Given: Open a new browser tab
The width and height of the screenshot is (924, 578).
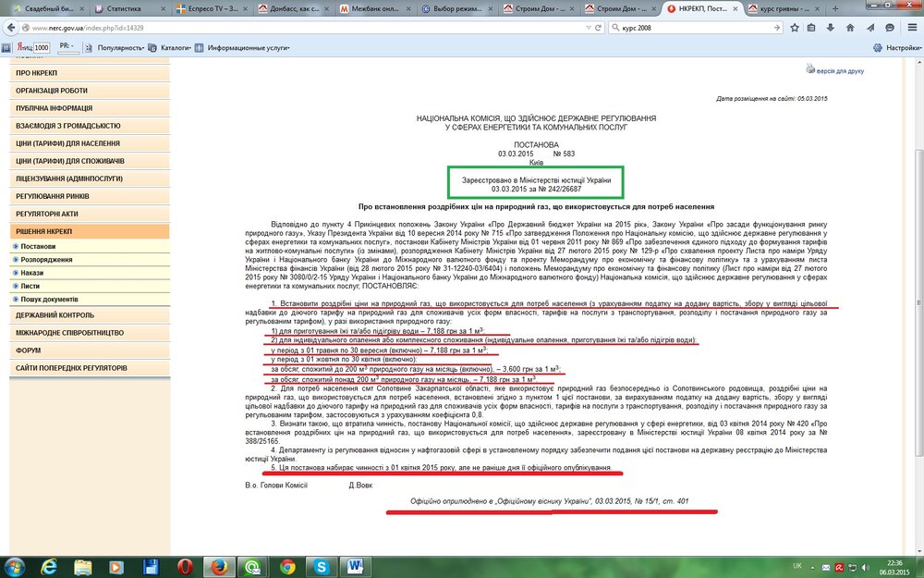Looking at the screenshot, I should point(835,9).
